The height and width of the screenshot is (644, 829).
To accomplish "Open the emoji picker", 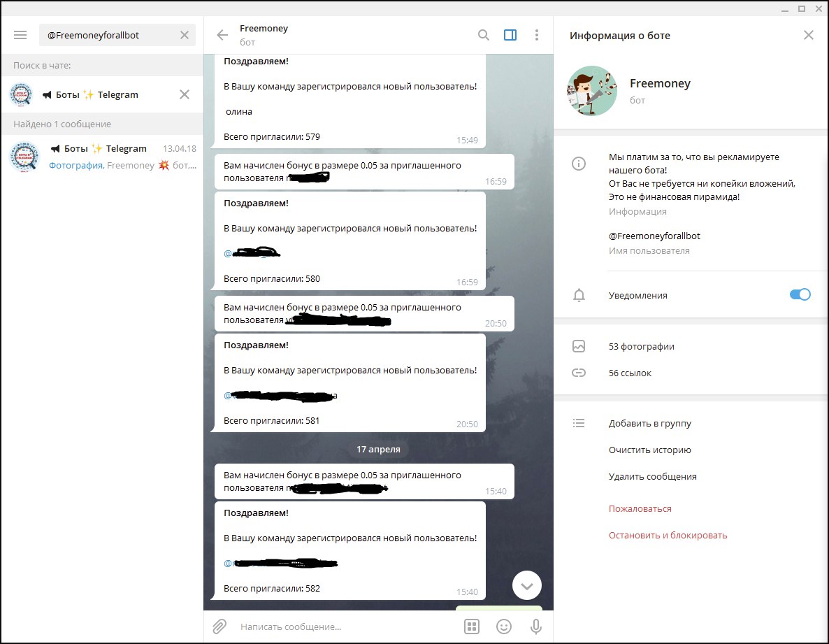I will click(504, 627).
